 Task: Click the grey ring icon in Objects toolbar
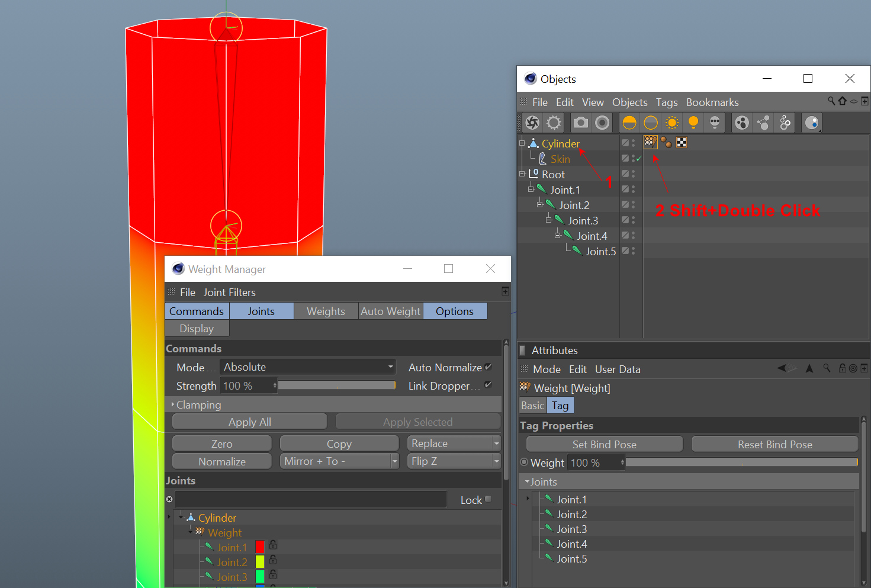[x=602, y=123]
